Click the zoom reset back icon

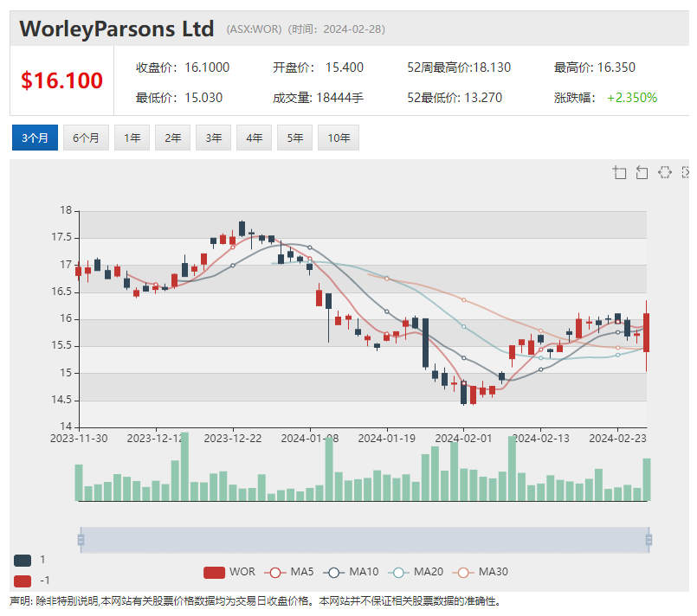[x=642, y=172]
